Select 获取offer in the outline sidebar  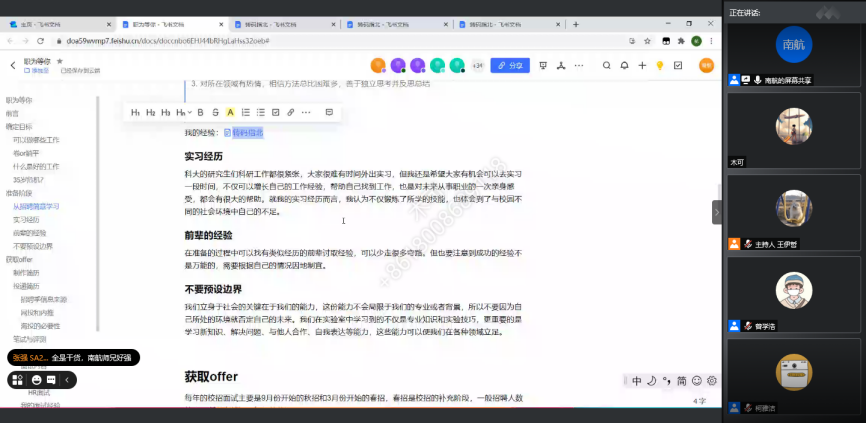point(20,259)
